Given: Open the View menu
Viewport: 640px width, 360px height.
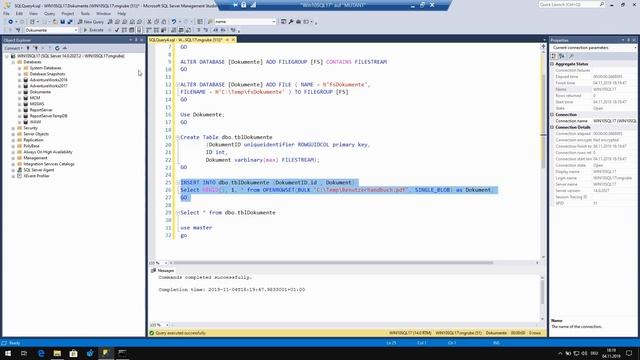Looking at the screenshot, I should pyautogui.click(x=33, y=13).
